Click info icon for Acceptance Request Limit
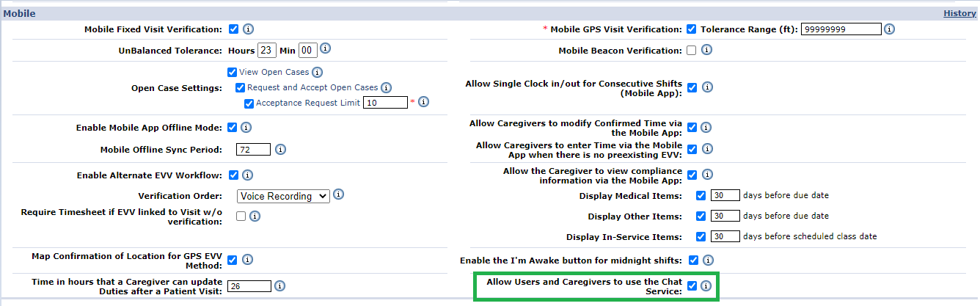This screenshot has height=306, width=980. click(423, 102)
